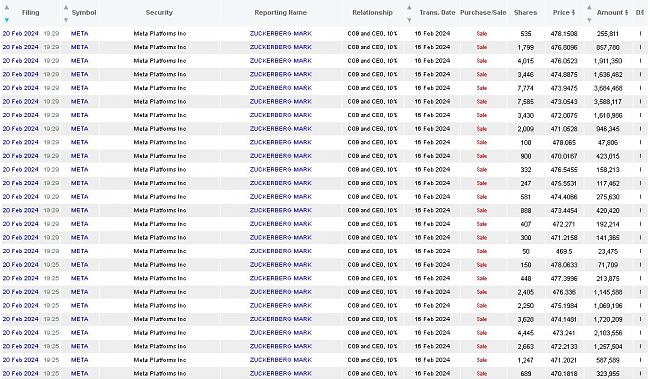
Task: Sort Trans. Date column descending with down arrow
Action: (409, 20)
